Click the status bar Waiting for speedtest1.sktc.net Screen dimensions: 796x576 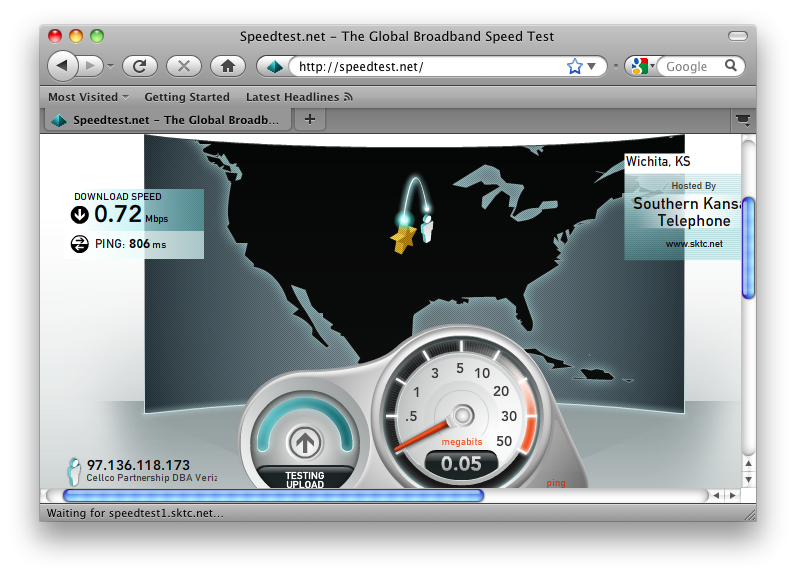point(135,514)
